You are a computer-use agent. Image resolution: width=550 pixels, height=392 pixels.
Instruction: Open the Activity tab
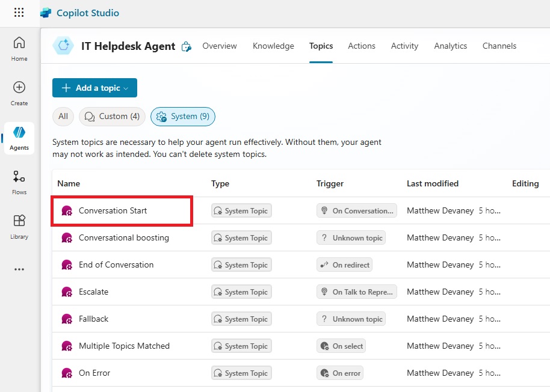(x=404, y=46)
